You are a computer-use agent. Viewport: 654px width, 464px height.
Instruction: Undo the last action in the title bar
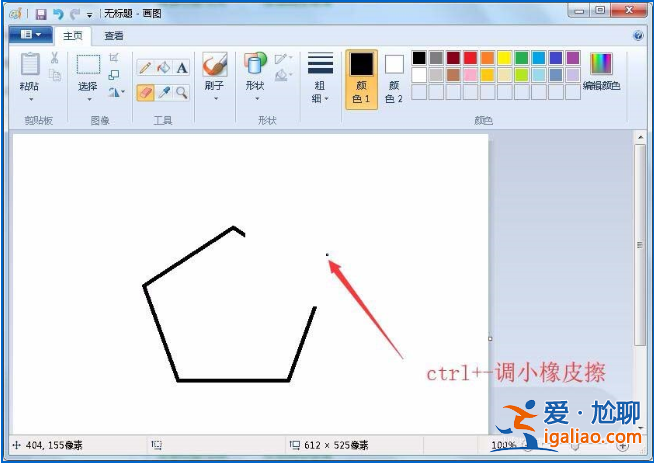pos(58,14)
